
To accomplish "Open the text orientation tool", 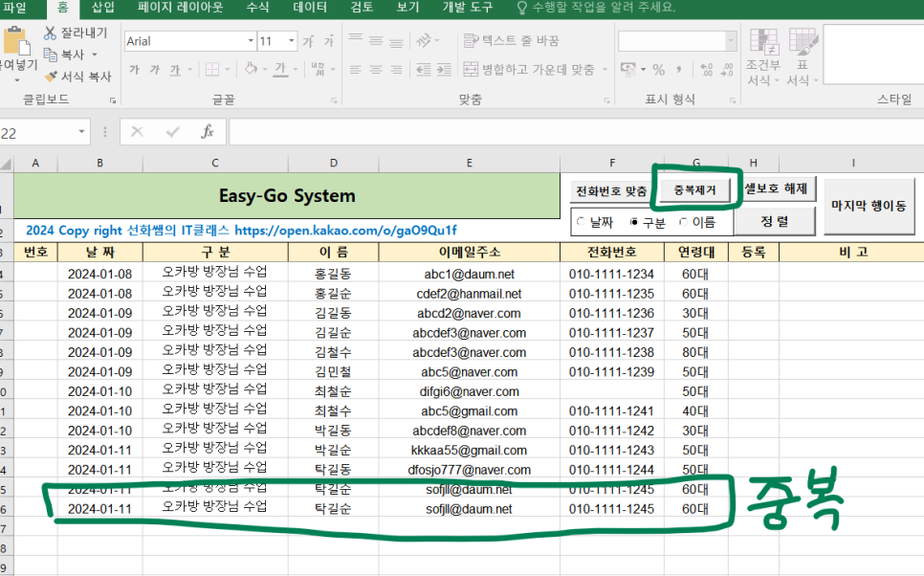I will pyautogui.click(x=424, y=40).
